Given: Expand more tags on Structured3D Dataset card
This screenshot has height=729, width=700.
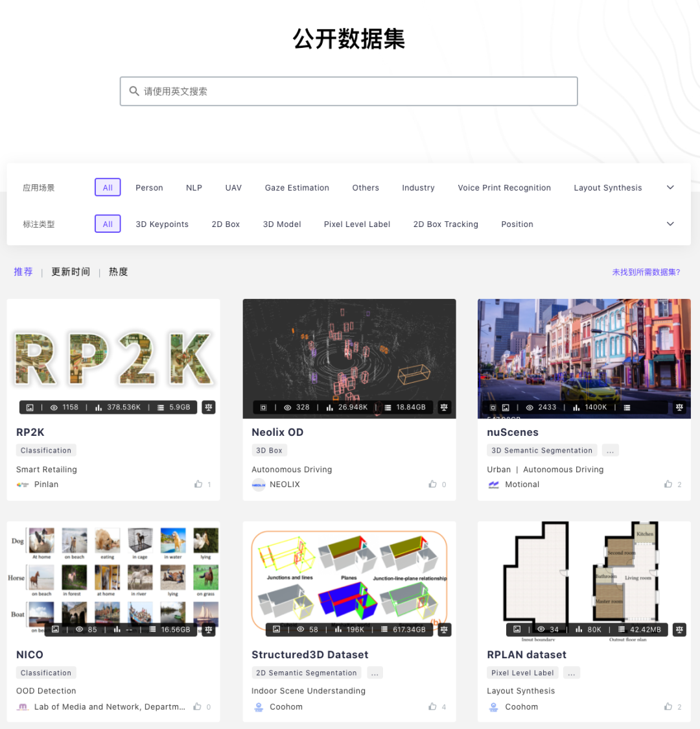Looking at the screenshot, I should tap(375, 673).
